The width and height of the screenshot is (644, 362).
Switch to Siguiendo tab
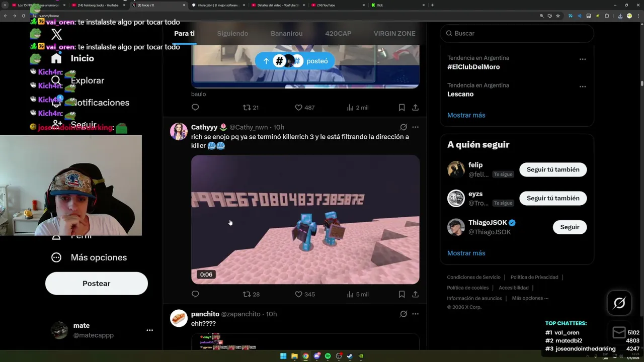(x=232, y=33)
